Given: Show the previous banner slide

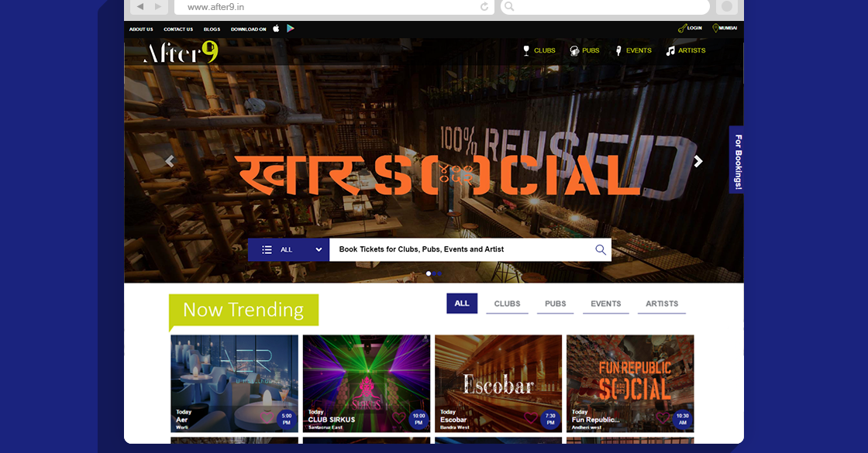Looking at the screenshot, I should click(170, 161).
